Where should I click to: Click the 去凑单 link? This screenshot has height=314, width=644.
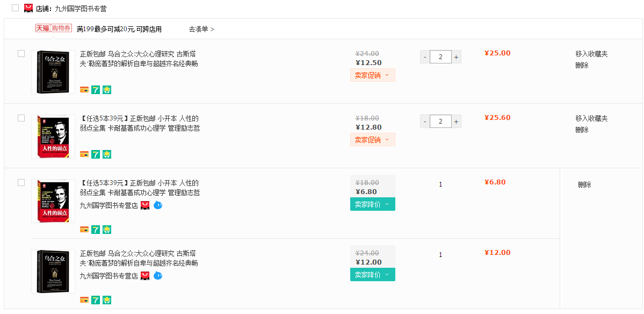(201, 29)
